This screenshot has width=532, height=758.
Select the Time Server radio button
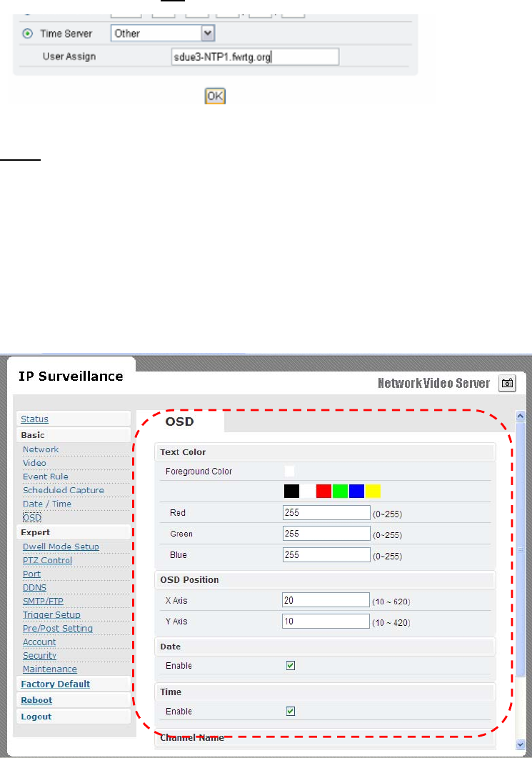[x=28, y=34]
